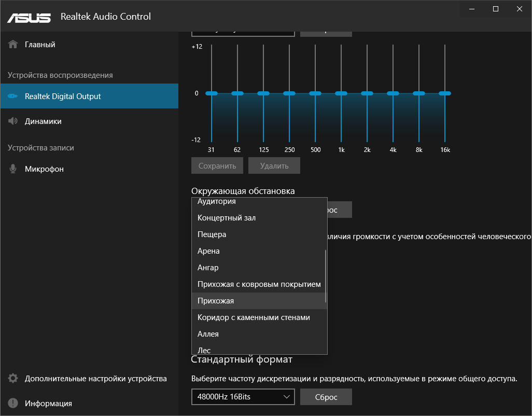
Task: Open the 48000Hz 16Bits format dropdown
Action: [243, 397]
